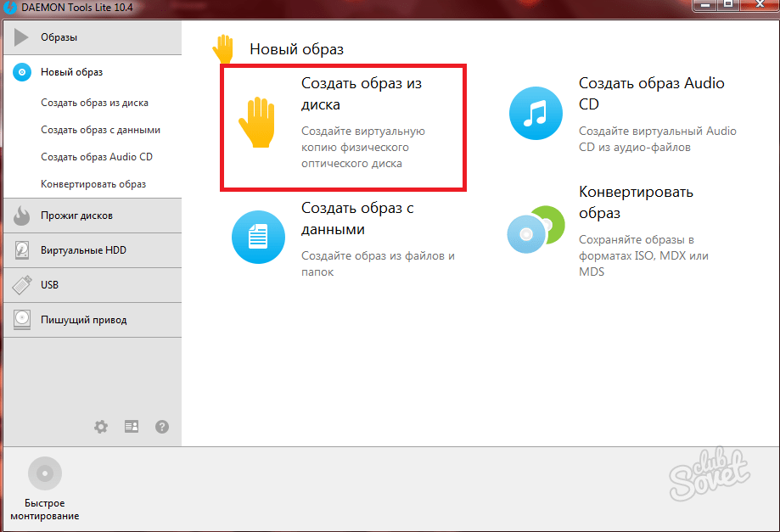Click the blue music note Audio CD icon

click(x=536, y=114)
